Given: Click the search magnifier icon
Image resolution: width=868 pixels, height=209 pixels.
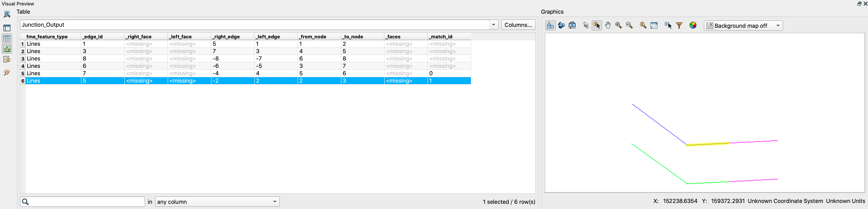Looking at the screenshot, I should [25, 202].
